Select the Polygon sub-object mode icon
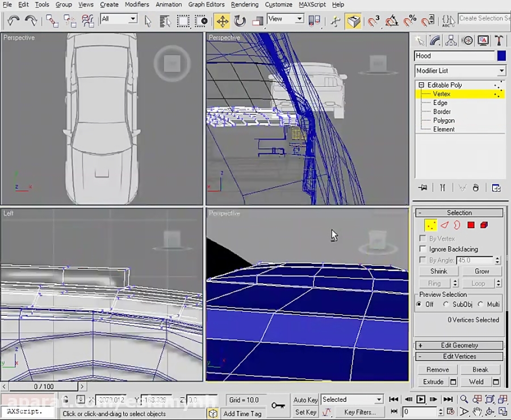The height and width of the screenshot is (420, 511). coord(471,225)
